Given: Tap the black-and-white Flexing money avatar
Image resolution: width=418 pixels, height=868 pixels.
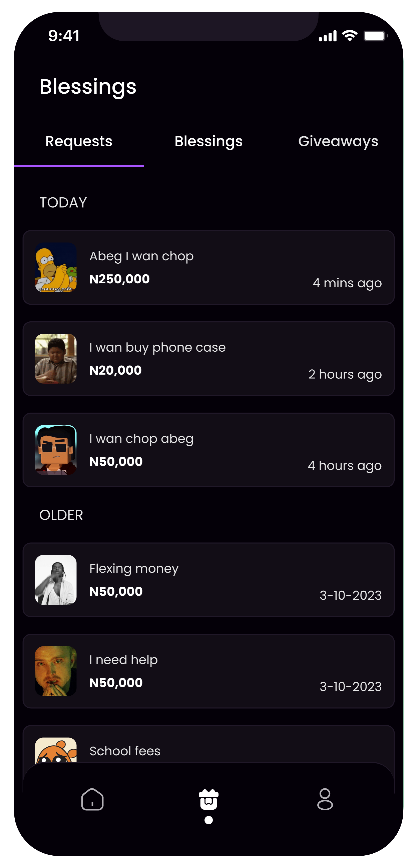Looking at the screenshot, I should 56,580.
